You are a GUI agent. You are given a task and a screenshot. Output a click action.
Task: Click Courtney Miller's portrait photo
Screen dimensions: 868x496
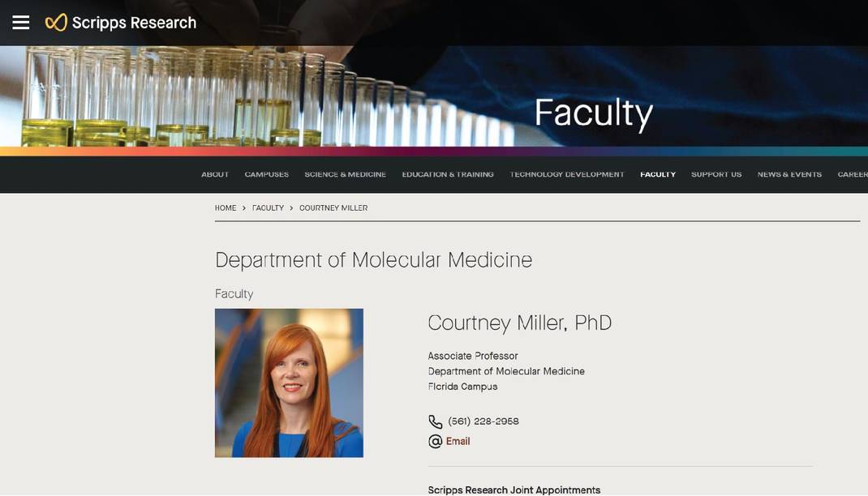[289, 382]
